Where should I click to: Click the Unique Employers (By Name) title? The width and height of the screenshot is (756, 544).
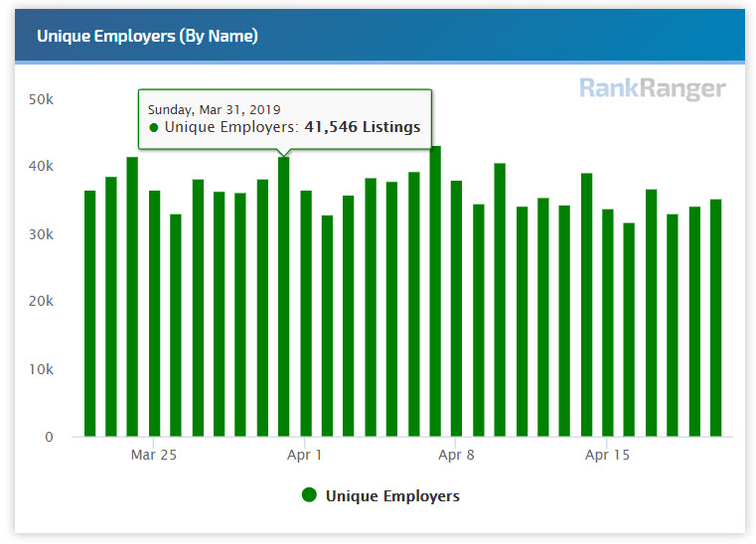(147, 36)
